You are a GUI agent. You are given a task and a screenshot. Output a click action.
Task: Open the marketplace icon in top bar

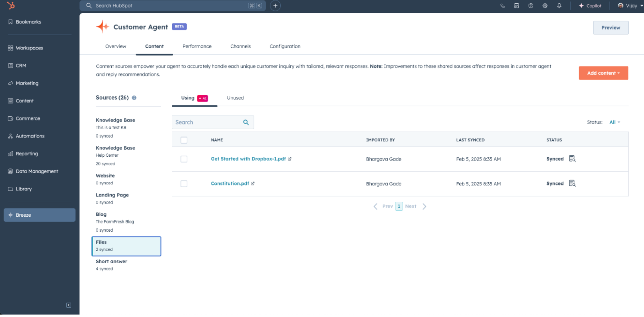point(516,6)
